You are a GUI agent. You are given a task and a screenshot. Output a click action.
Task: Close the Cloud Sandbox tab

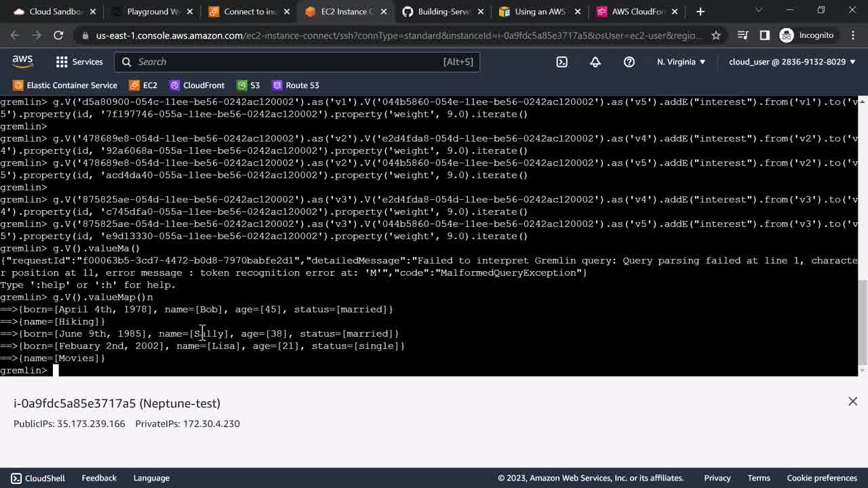[x=93, y=12]
